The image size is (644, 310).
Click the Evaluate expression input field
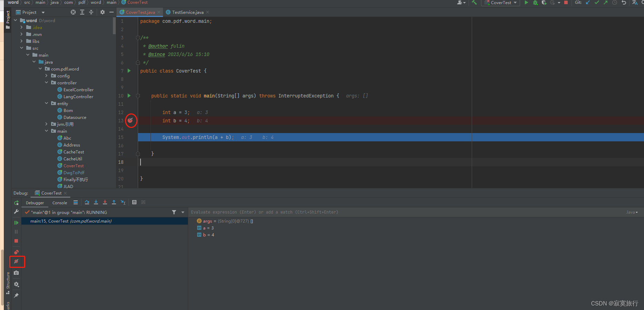(x=407, y=212)
